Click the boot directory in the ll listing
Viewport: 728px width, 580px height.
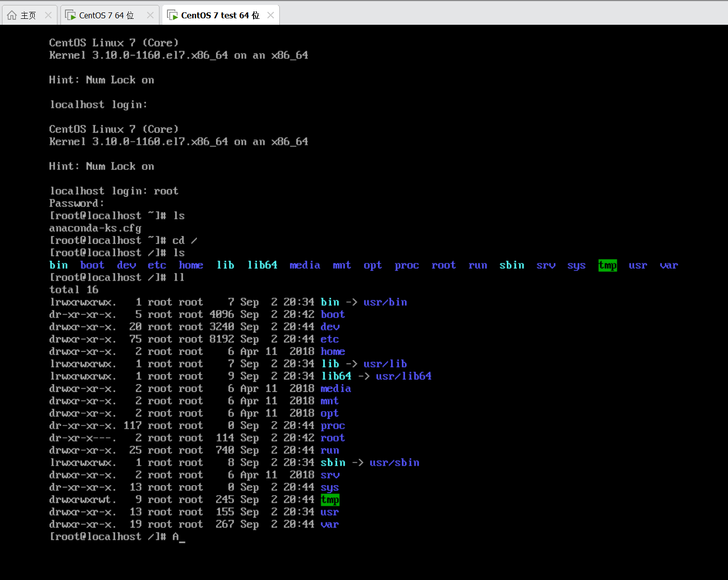click(x=332, y=315)
